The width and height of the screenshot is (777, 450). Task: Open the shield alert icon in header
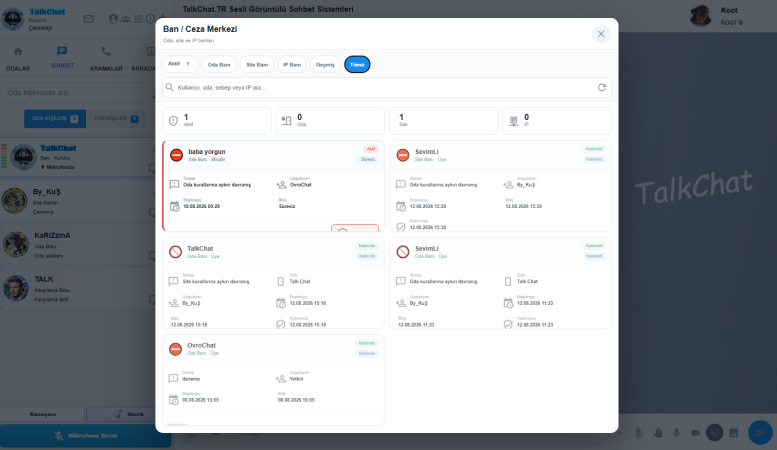click(x=150, y=19)
